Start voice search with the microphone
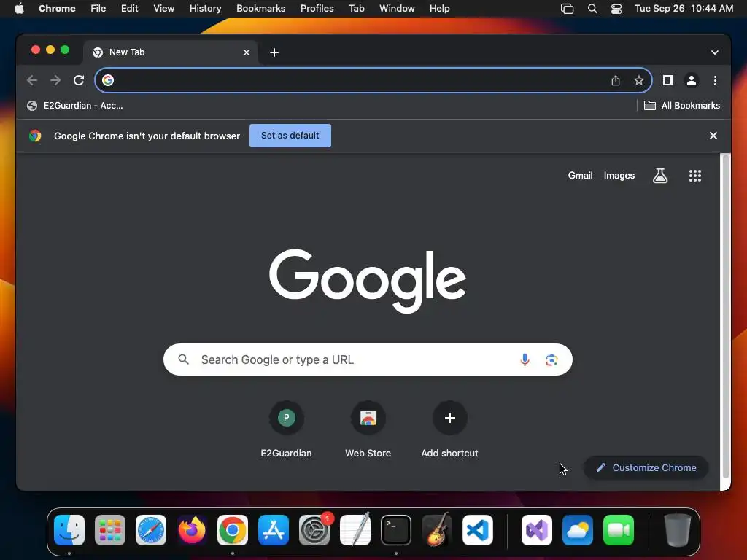Image resolution: width=747 pixels, height=560 pixels. click(x=525, y=359)
